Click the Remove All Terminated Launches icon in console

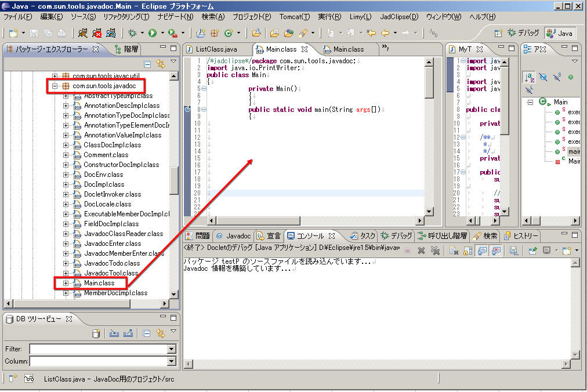pyautogui.click(x=434, y=251)
